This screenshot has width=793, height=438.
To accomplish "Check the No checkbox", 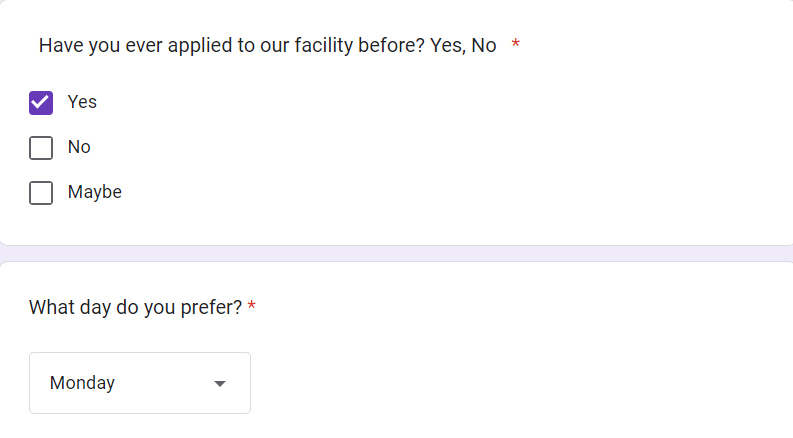I will click(x=41, y=148).
